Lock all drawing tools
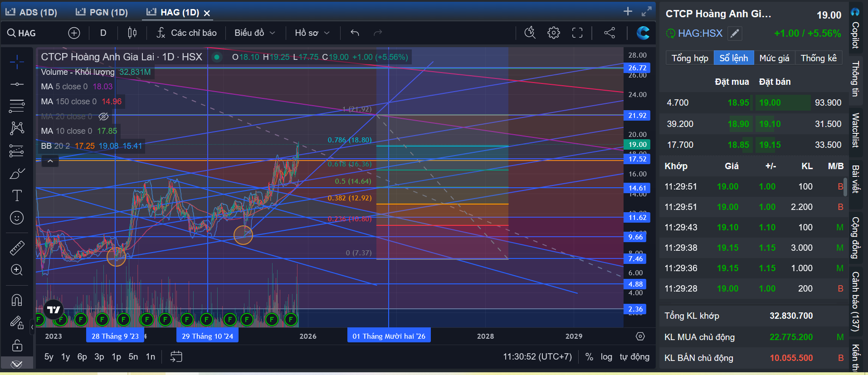 click(17, 346)
